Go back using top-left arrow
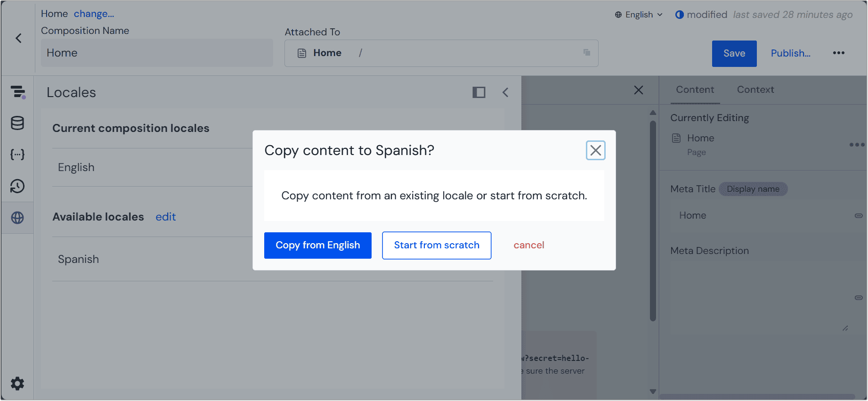This screenshot has width=868, height=401. point(19,38)
